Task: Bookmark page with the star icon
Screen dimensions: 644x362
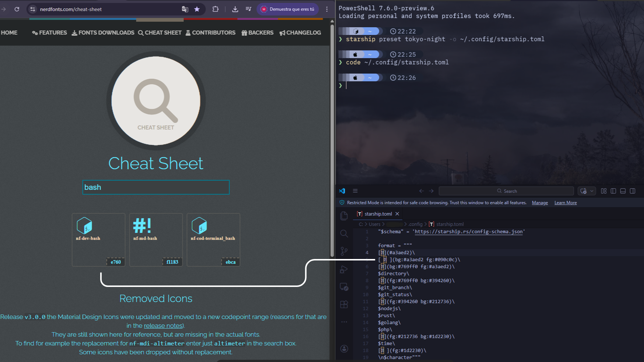Action: pyautogui.click(x=197, y=9)
